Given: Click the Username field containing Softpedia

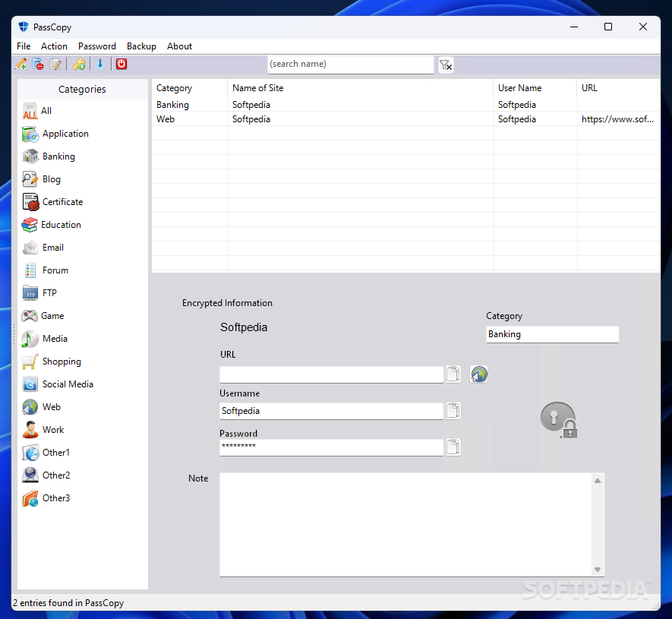Looking at the screenshot, I should 331,411.
